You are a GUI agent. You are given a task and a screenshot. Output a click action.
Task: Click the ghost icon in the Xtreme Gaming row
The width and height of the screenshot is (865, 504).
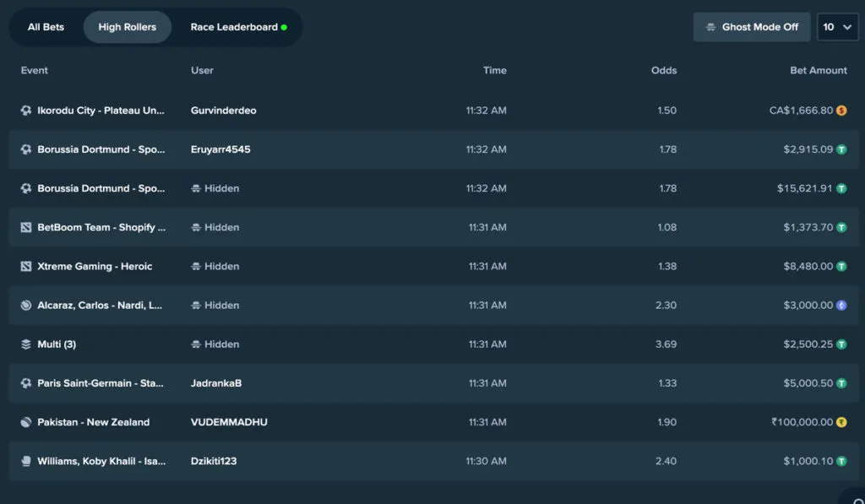pos(196,266)
